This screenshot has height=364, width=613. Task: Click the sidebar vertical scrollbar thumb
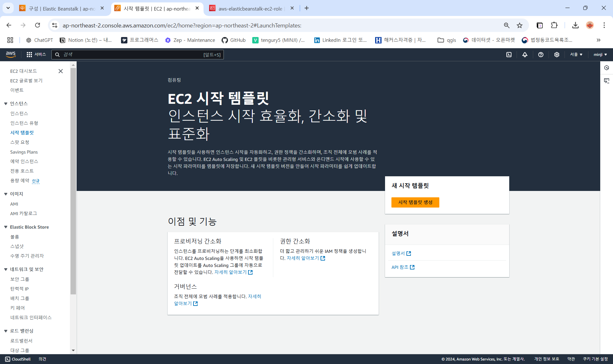pyautogui.click(x=73, y=180)
